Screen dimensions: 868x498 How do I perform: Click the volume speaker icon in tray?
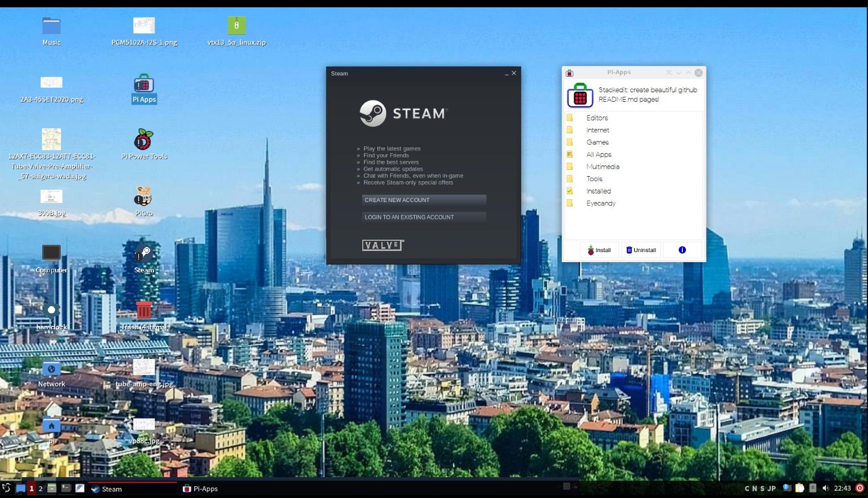825,488
